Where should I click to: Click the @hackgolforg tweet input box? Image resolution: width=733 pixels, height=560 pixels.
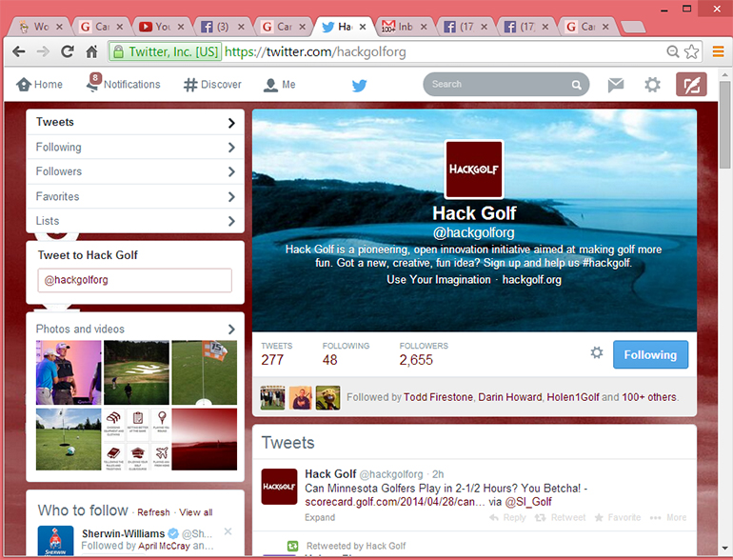[x=134, y=280]
